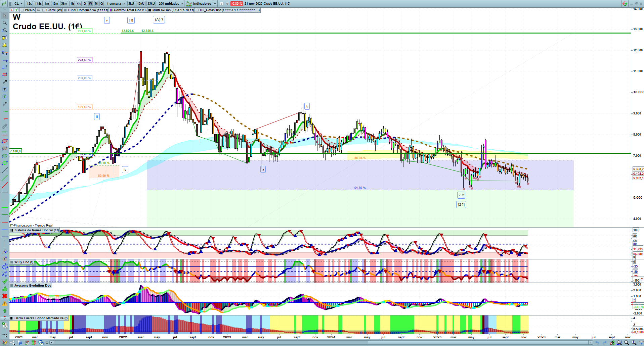Select the red diagonal line tool
644x346 pixels.
(x=5, y=185)
